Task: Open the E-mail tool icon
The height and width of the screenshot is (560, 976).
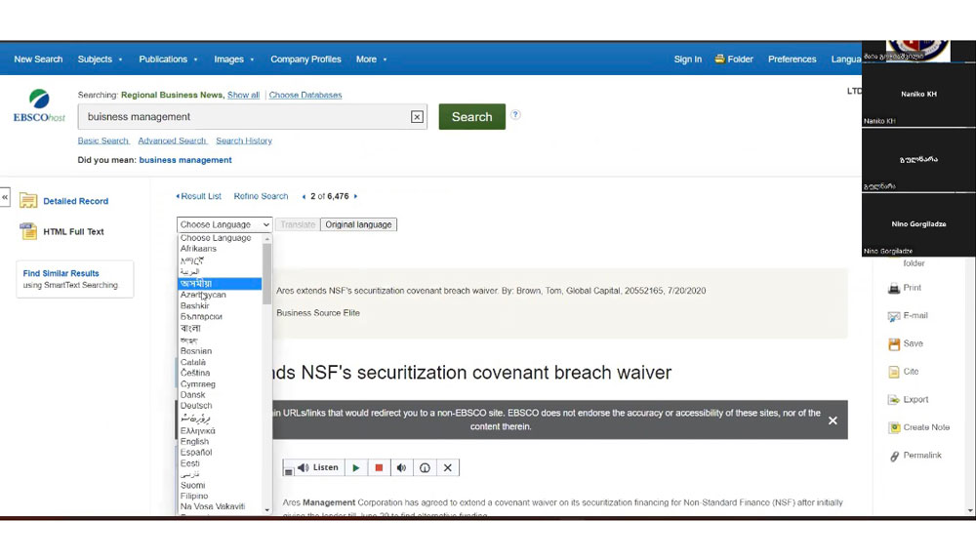Action: pyautogui.click(x=893, y=316)
